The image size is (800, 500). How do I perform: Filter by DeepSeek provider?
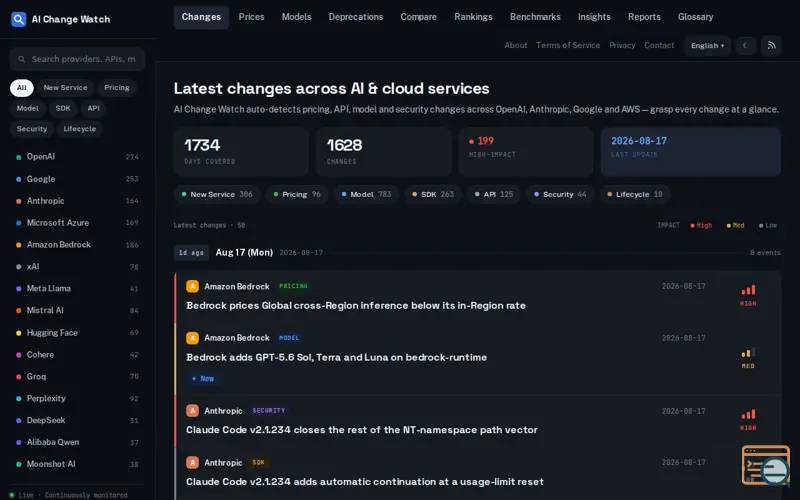click(x=77, y=420)
